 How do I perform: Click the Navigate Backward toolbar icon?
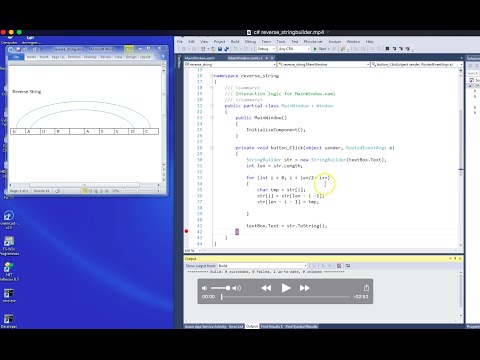click(x=184, y=49)
